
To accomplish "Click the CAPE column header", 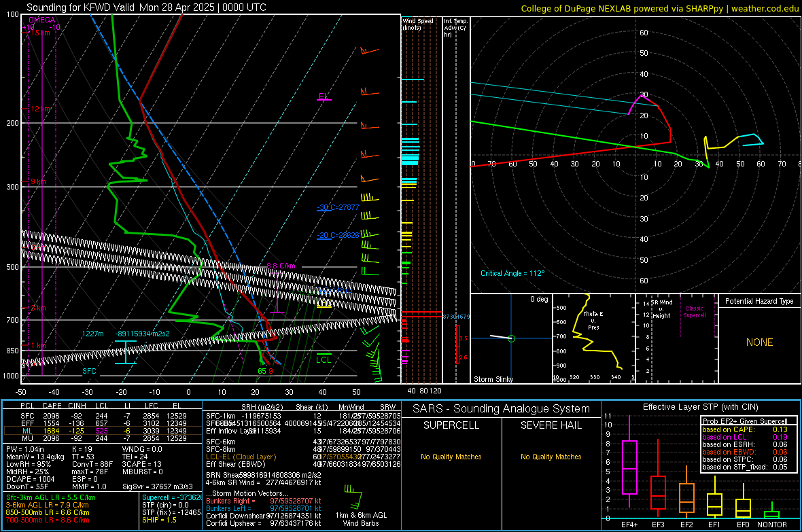I will (52, 406).
